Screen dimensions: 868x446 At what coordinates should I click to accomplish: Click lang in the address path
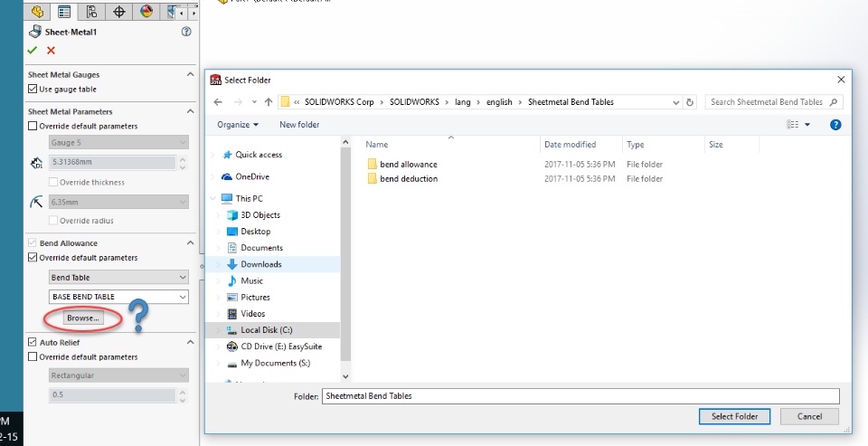click(x=462, y=102)
